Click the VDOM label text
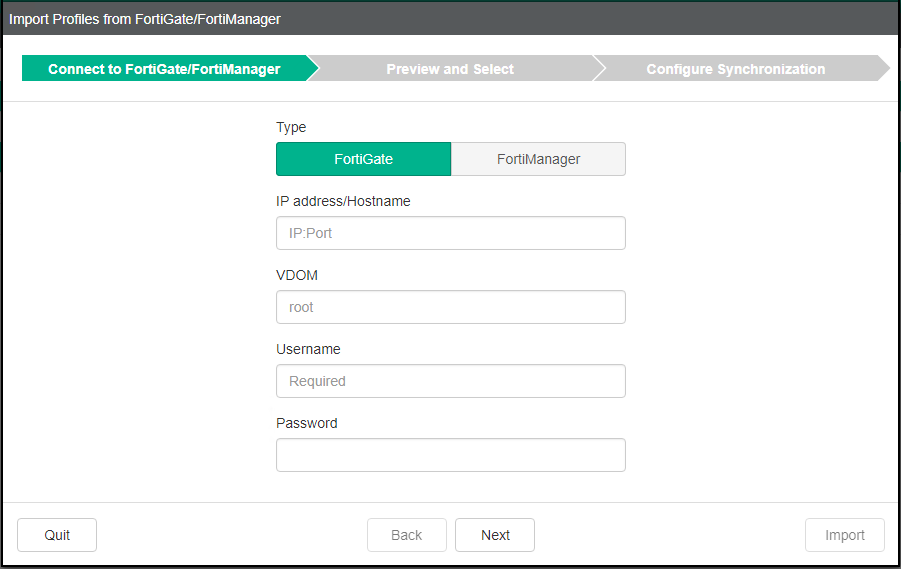The image size is (901, 569). 296,275
